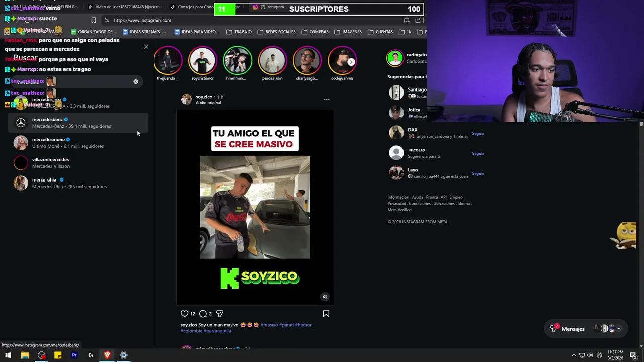
Task: Click the messages more (three dots) bubble
Action: [618, 329]
